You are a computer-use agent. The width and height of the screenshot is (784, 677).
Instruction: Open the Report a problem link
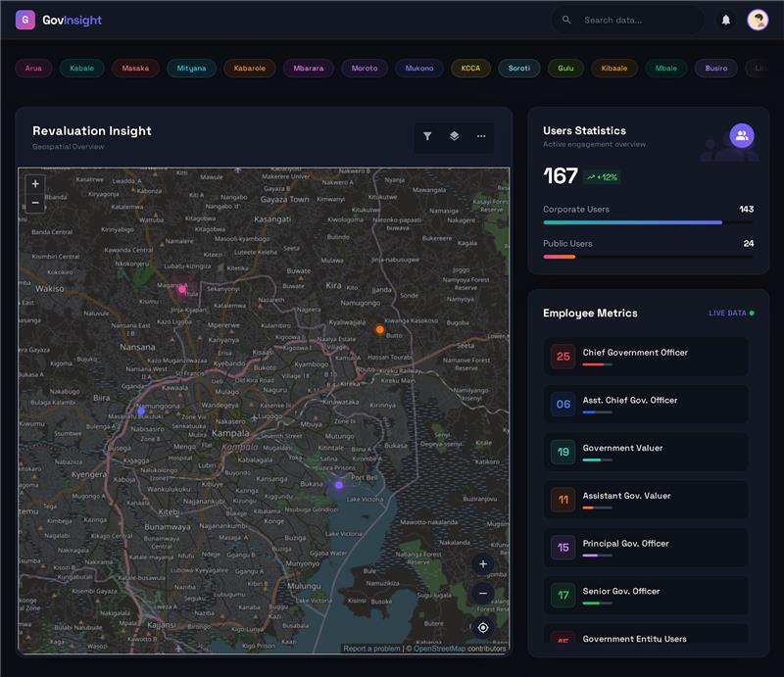371,649
